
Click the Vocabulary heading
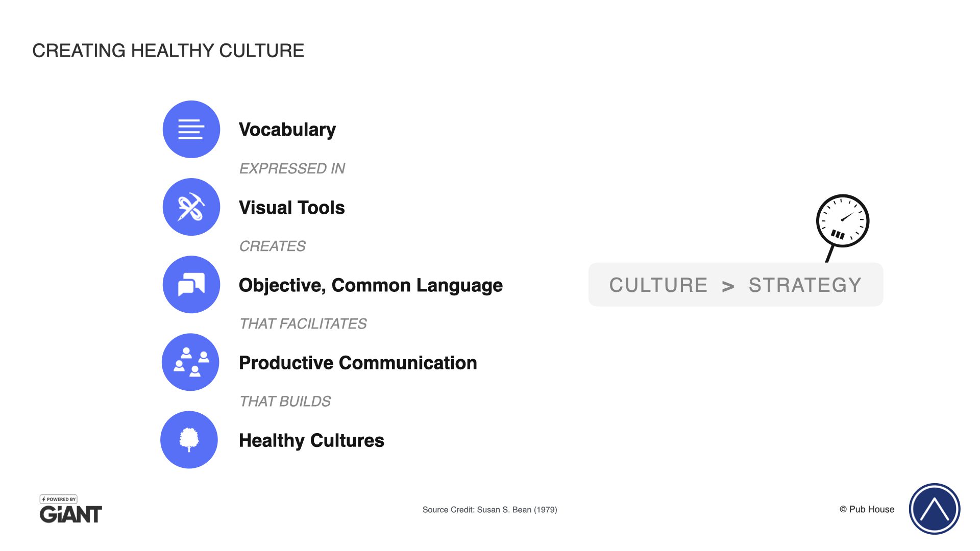[287, 130]
